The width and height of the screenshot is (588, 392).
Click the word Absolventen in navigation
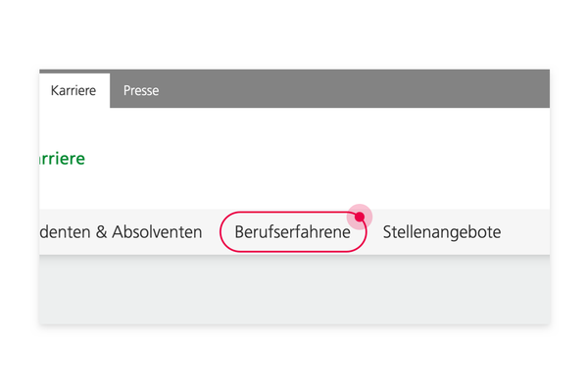tap(157, 232)
